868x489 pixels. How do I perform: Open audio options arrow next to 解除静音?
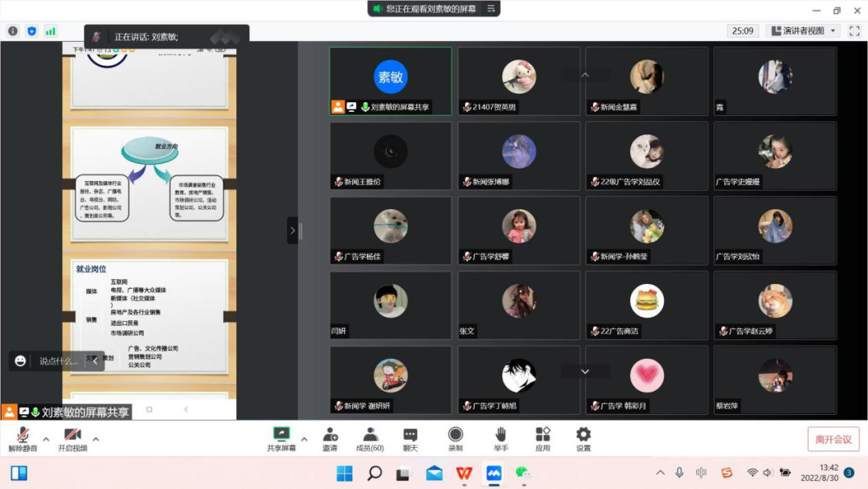47,439
